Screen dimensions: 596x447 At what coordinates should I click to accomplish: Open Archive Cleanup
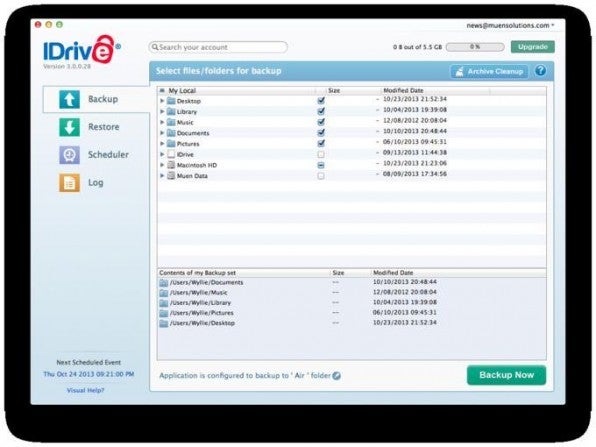489,71
